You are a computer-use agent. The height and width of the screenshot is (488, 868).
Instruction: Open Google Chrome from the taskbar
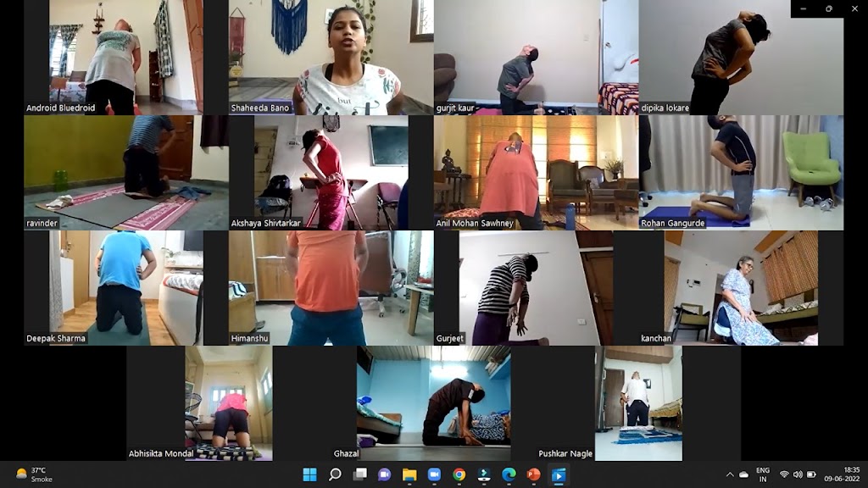pyautogui.click(x=459, y=474)
